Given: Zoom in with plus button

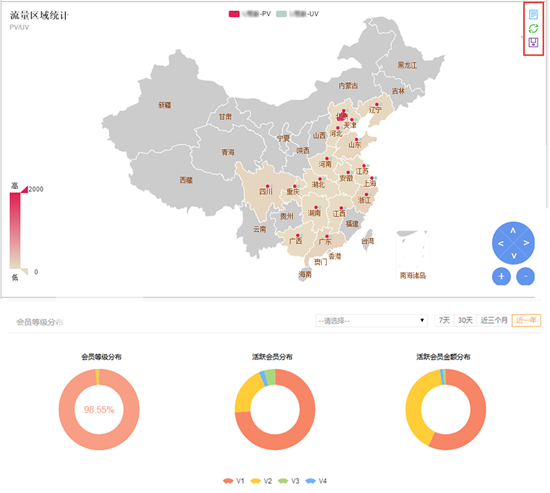Looking at the screenshot, I should 501,276.
